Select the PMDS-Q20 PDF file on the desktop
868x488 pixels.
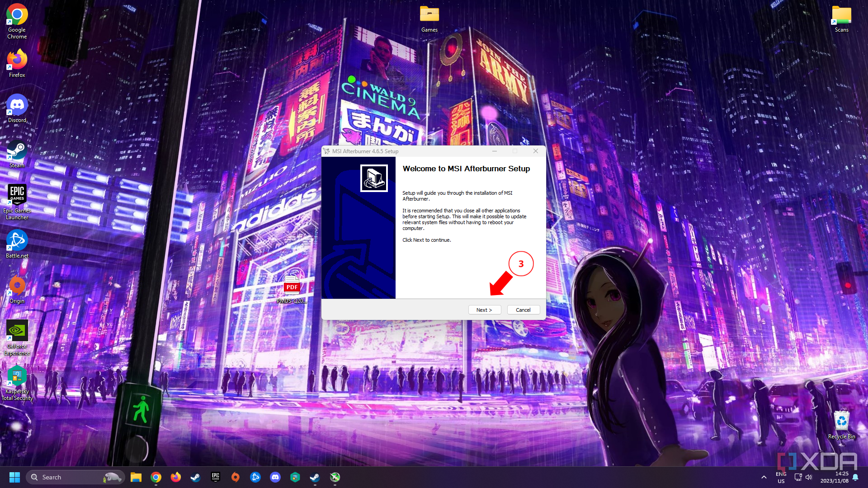292,289
